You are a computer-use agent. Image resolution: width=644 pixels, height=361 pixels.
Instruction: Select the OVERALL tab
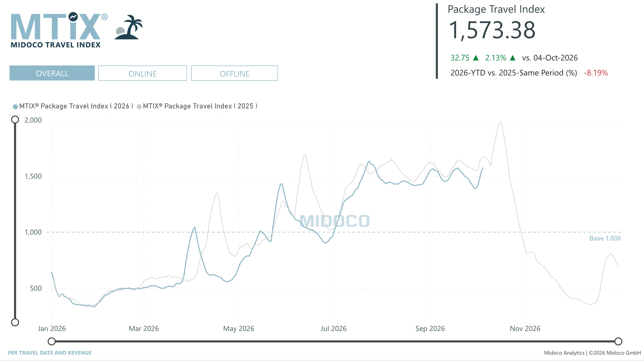52,73
